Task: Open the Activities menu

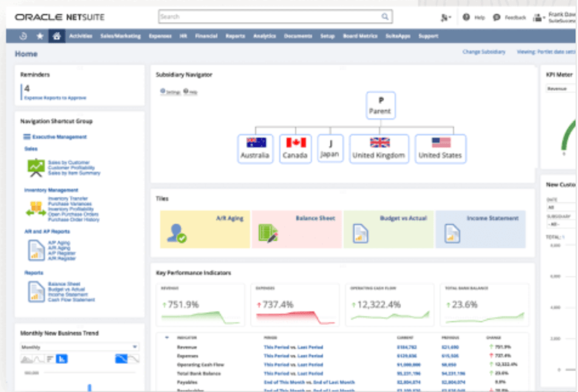Action: point(81,36)
